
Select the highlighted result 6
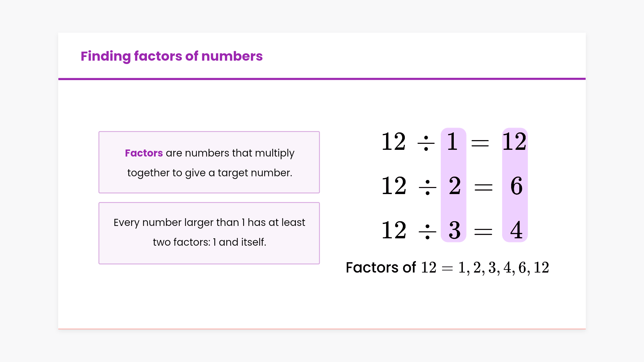click(x=516, y=186)
